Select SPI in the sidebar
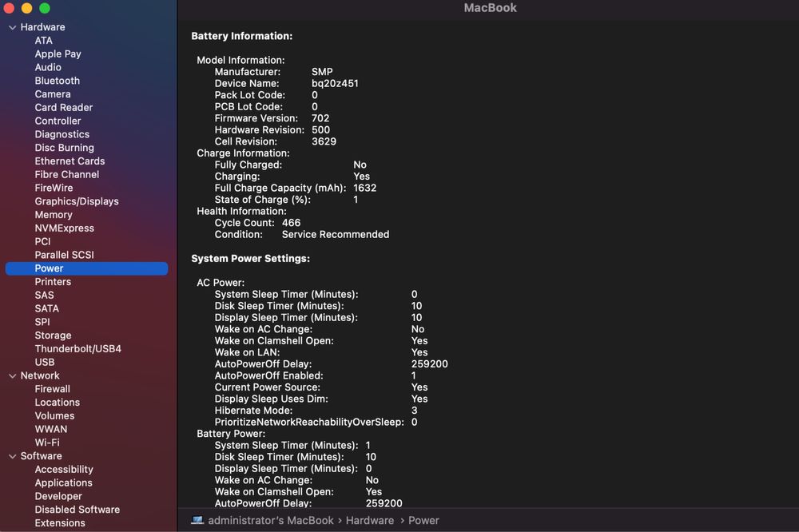 pyautogui.click(x=42, y=322)
